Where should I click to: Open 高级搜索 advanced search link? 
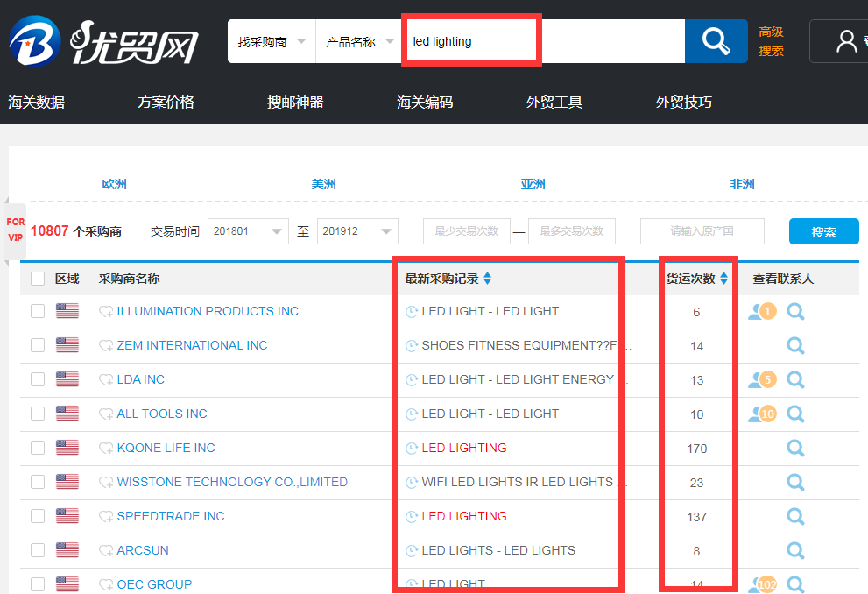tap(771, 41)
